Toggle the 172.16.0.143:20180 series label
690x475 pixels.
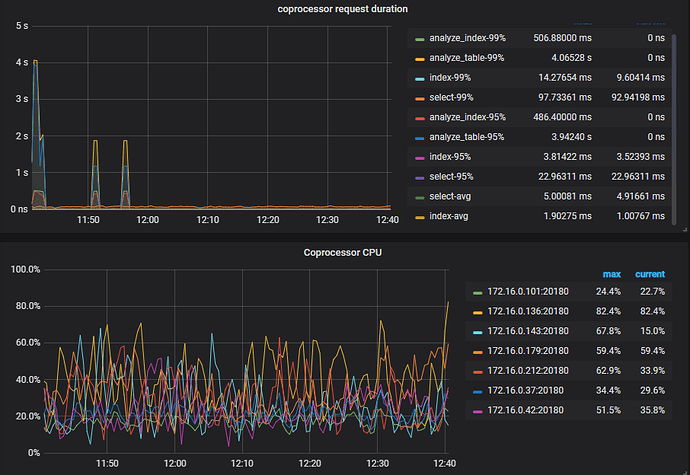[528, 331]
